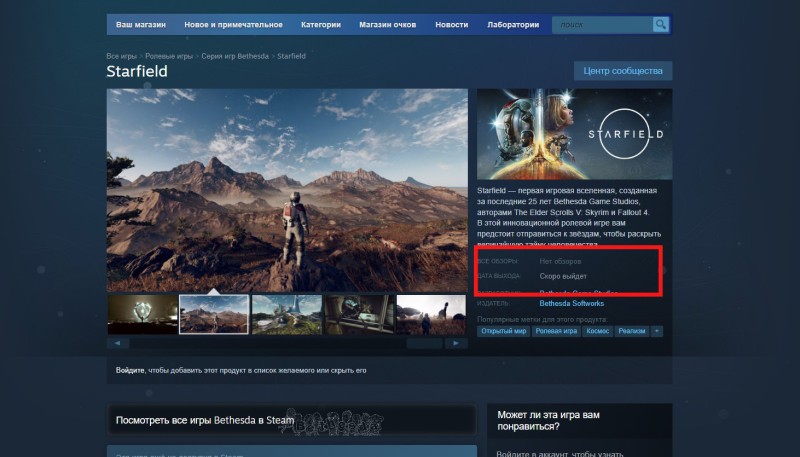Click the plus button to add tags
Viewport: 800px width, 457px height.
pos(657,331)
